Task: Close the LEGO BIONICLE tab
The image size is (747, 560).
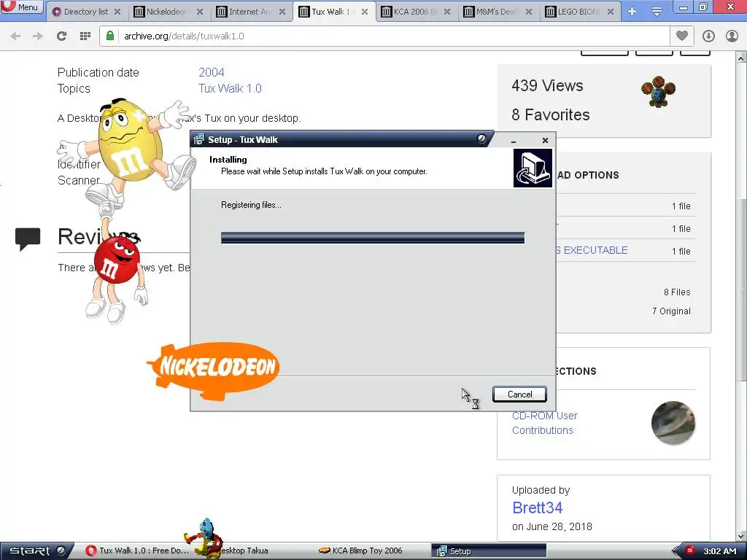Action: coord(611,12)
